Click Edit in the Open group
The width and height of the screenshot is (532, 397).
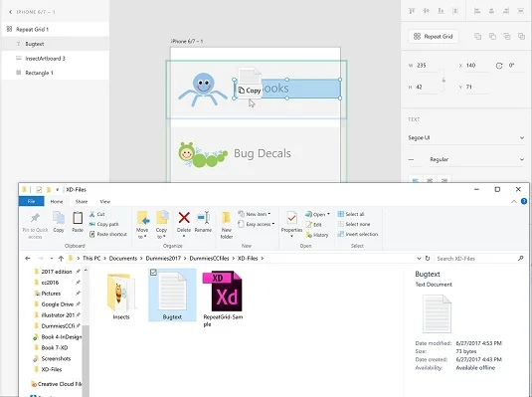coord(314,225)
